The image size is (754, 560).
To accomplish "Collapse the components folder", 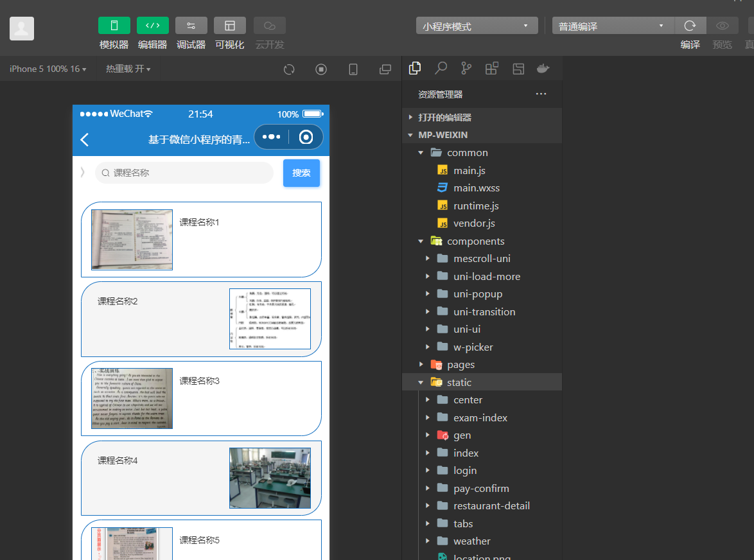I will tap(482, 241).
